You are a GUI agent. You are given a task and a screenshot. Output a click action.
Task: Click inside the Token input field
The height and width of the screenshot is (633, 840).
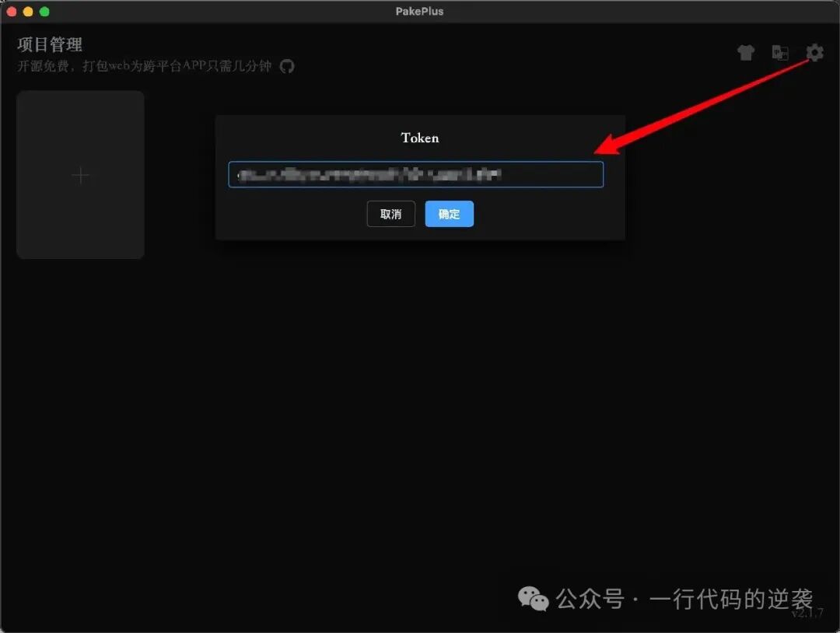[416, 174]
